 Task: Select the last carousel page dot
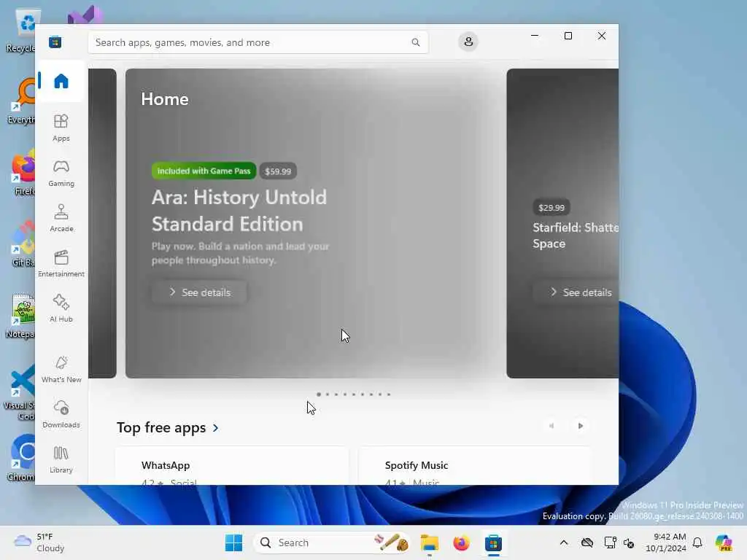tap(389, 394)
